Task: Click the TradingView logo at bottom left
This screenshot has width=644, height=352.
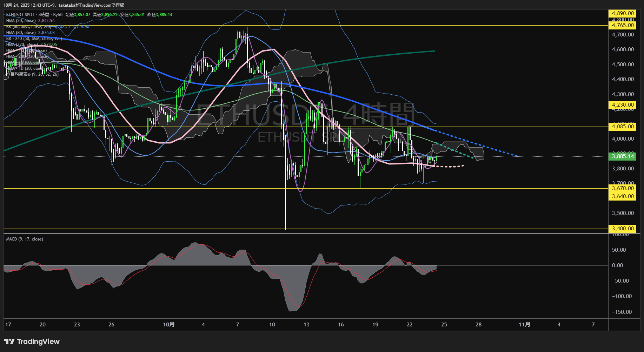Action: (32, 341)
